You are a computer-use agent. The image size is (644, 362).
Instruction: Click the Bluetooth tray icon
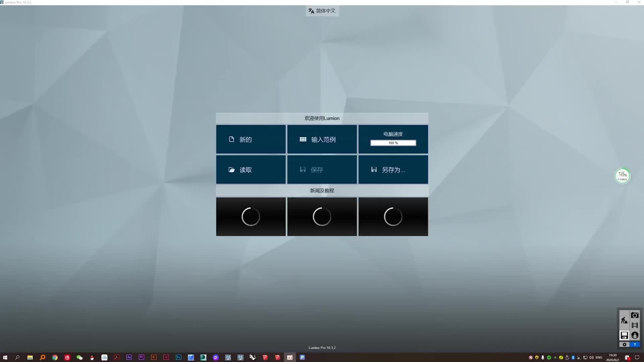coord(573,357)
